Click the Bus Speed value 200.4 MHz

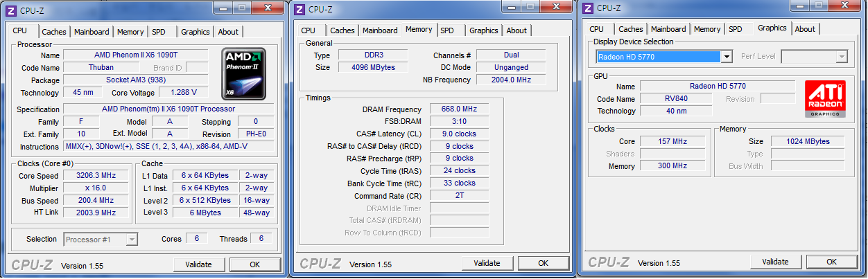[x=96, y=200]
